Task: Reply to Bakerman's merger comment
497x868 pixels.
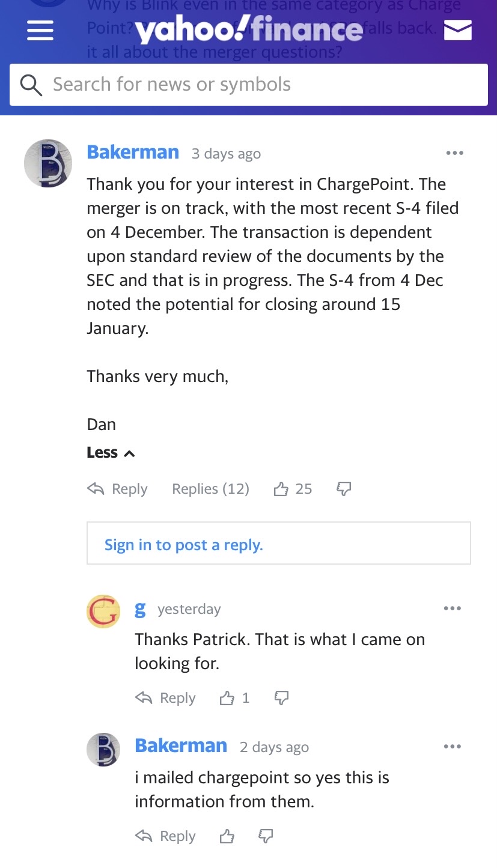Action: [117, 489]
